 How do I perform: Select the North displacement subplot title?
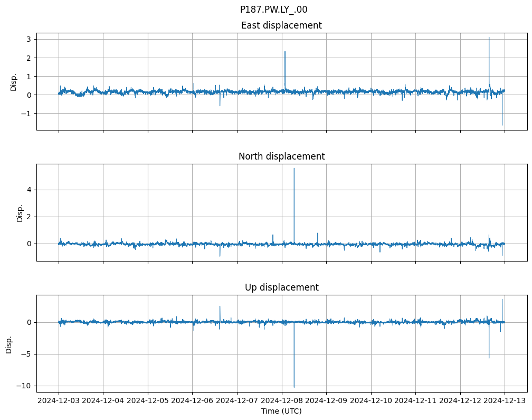pos(281,156)
